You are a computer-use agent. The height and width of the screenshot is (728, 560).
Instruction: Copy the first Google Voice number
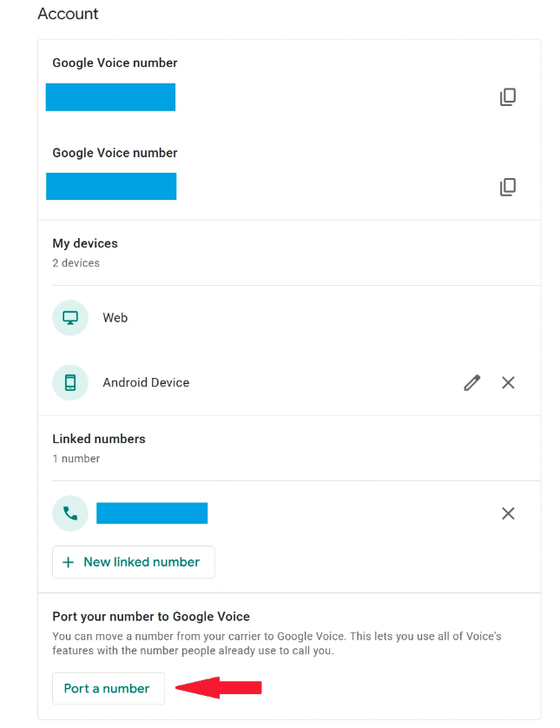pyautogui.click(x=508, y=97)
